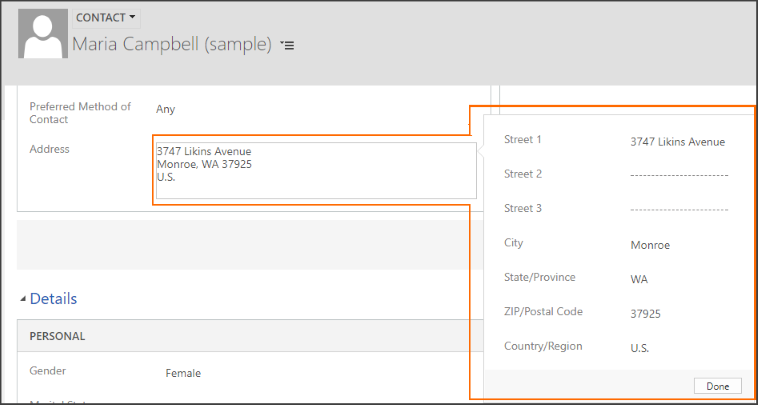Click the Details section heading text
The image size is (758, 405).
53,298
